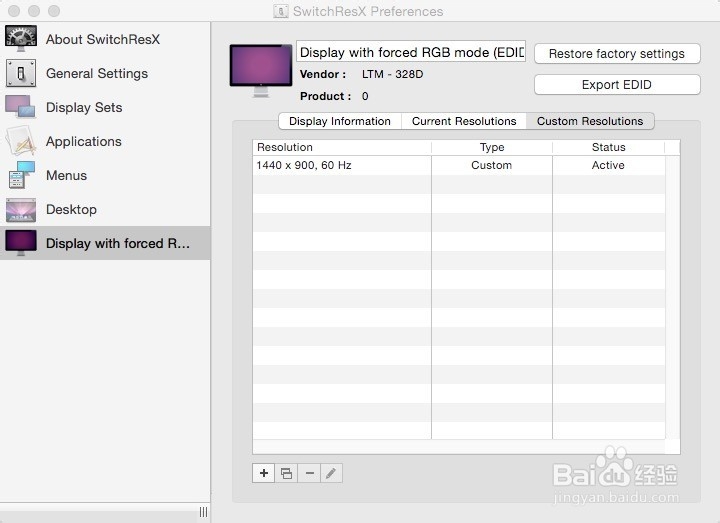Screen dimensions: 720x523
Task: Click the Applications sidebar icon
Action: tap(21, 141)
